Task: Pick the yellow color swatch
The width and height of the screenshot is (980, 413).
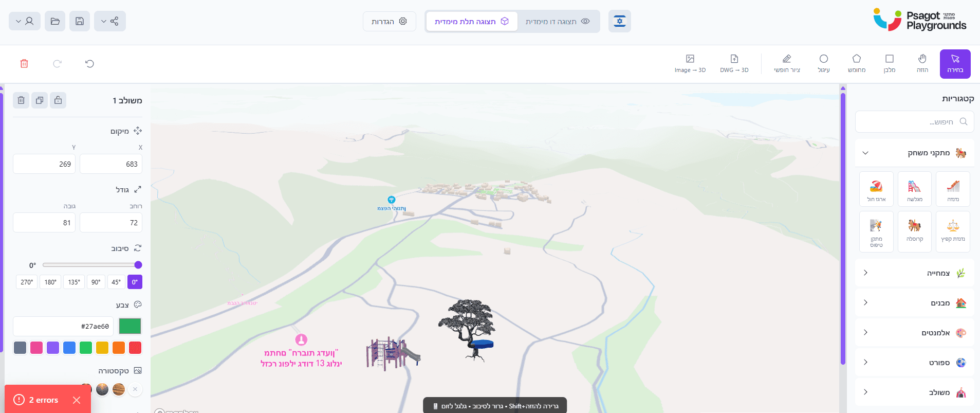Action: coord(102,348)
